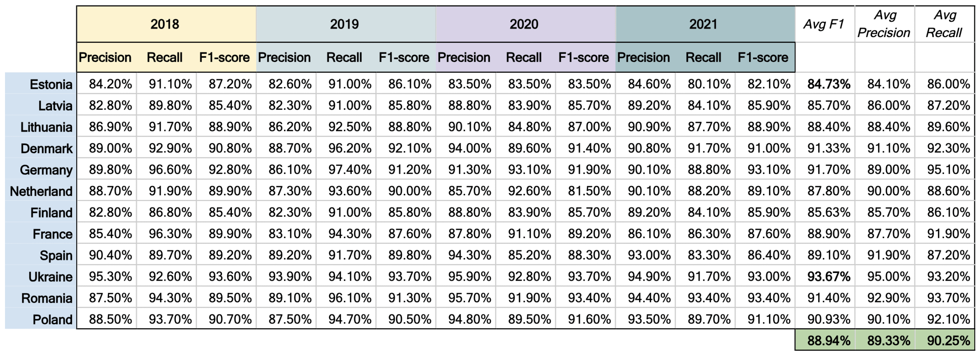This screenshot has width=980, height=355.
Task: Select the overall average precision total 89.33%
Action: click(x=889, y=340)
